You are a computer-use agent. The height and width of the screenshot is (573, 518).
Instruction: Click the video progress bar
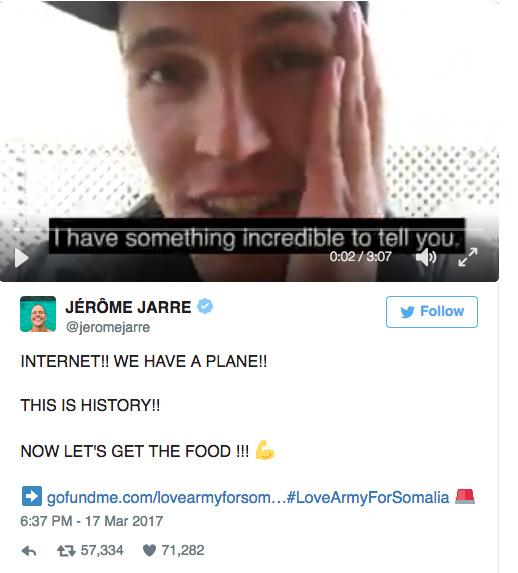tap(249, 230)
